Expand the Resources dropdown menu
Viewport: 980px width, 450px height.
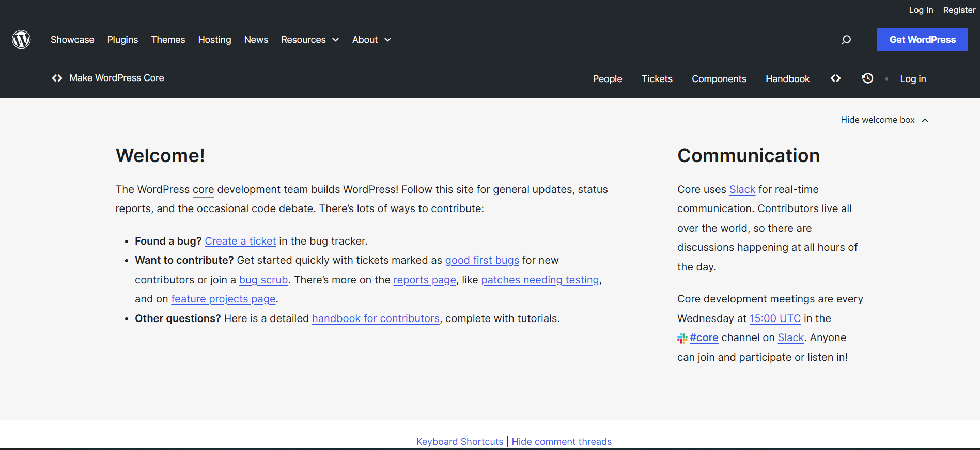tap(310, 40)
